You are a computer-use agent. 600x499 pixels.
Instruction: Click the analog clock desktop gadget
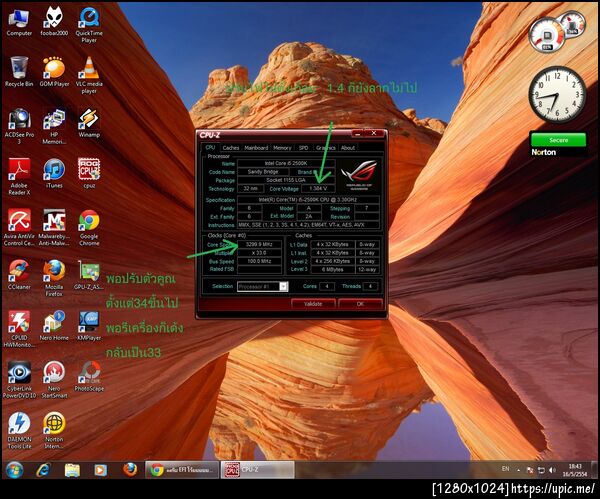557,94
